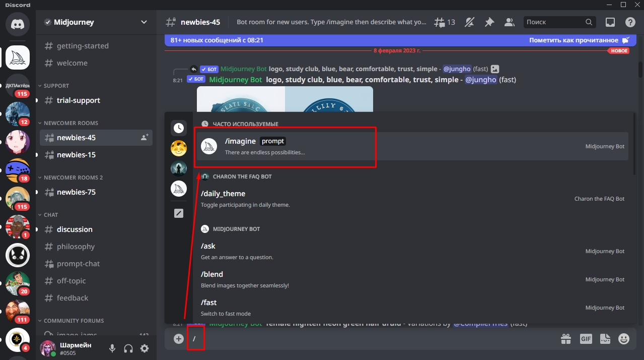Open the trial-support channel

pyautogui.click(x=96, y=100)
